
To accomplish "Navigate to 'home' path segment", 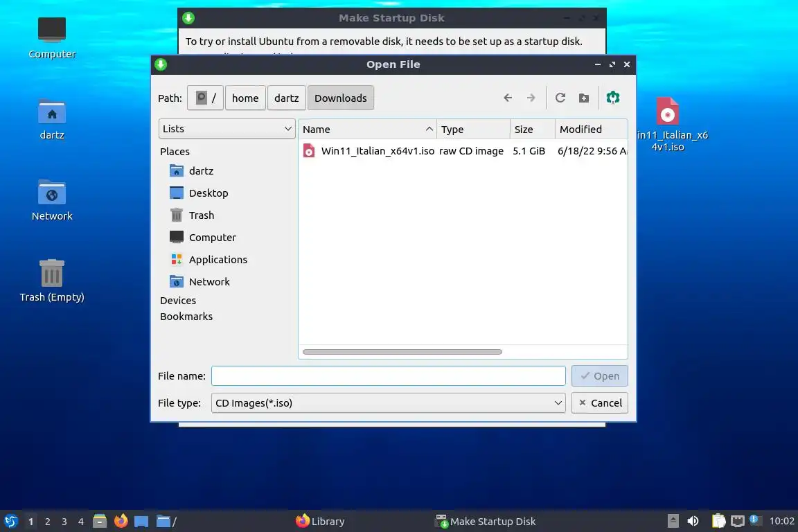I will coord(245,98).
